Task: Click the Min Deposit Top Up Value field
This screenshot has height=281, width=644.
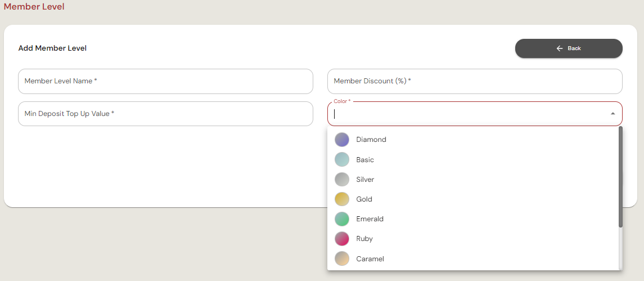Action: [x=165, y=114]
